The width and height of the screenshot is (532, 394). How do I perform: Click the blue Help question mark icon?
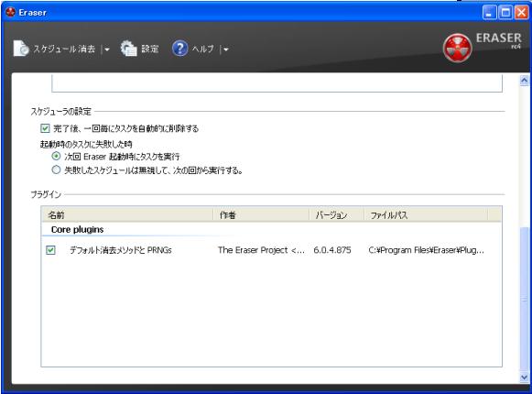point(179,49)
